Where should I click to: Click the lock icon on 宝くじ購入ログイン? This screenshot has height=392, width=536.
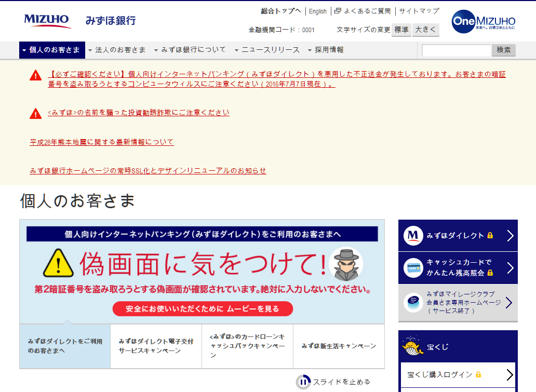pyautogui.click(x=478, y=374)
